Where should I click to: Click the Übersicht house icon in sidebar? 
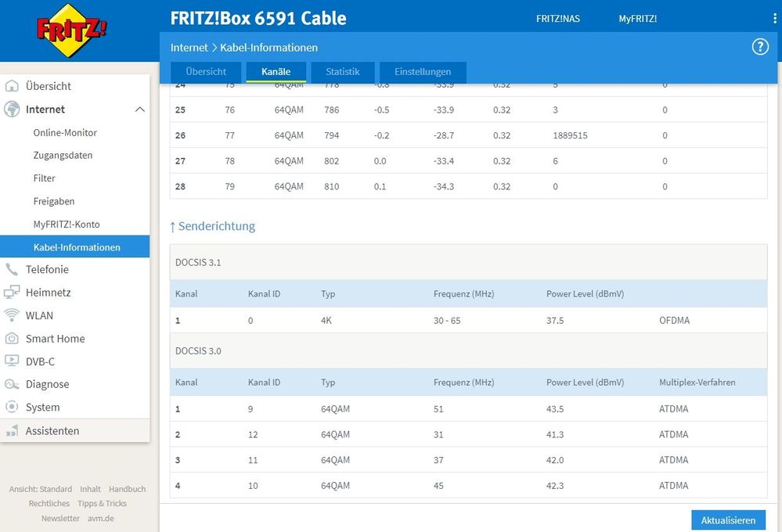[12, 86]
